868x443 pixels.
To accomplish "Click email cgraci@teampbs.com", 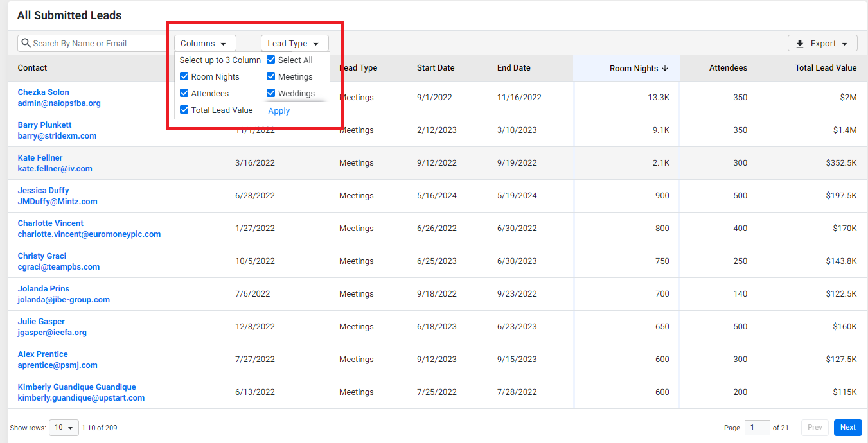I will pyautogui.click(x=59, y=267).
